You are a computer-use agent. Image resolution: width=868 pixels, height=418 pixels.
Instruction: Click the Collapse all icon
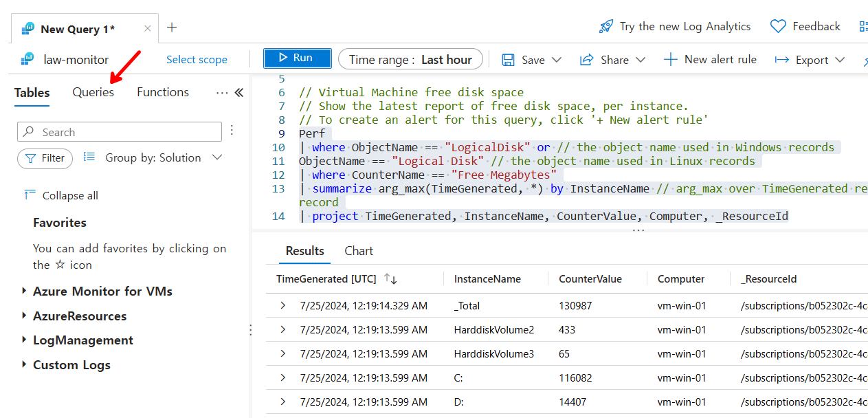30,195
